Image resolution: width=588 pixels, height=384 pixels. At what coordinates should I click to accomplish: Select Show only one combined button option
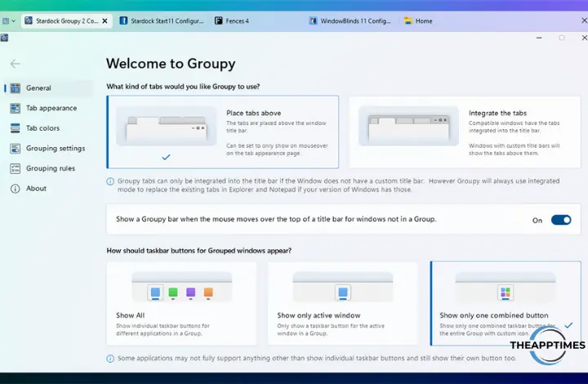pos(506,303)
